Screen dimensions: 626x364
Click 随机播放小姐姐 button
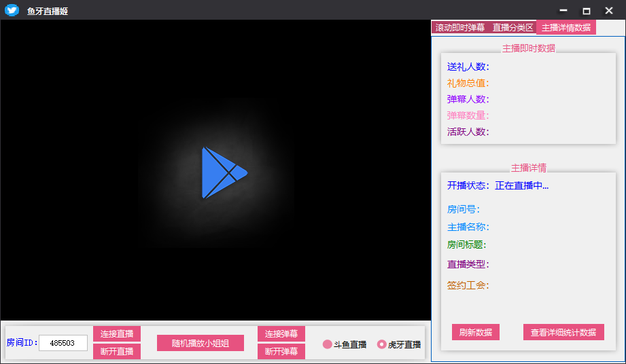pyautogui.click(x=201, y=343)
